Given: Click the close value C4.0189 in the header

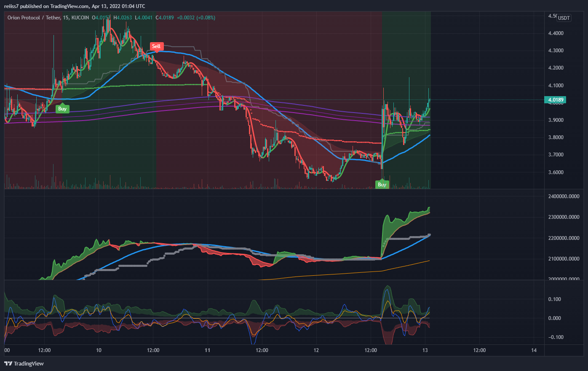Looking at the screenshot, I should [165, 18].
